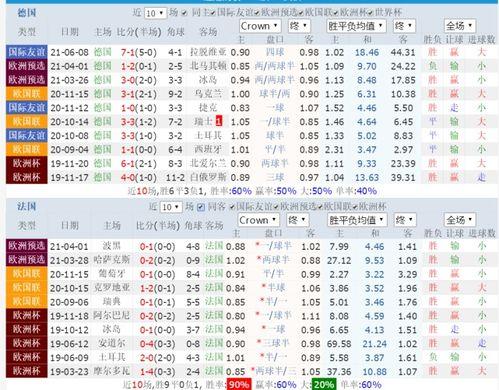Screen dimensions: 499x390
Task: Open 全场 dropdown in 德国 section
Action: click(460, 26)
